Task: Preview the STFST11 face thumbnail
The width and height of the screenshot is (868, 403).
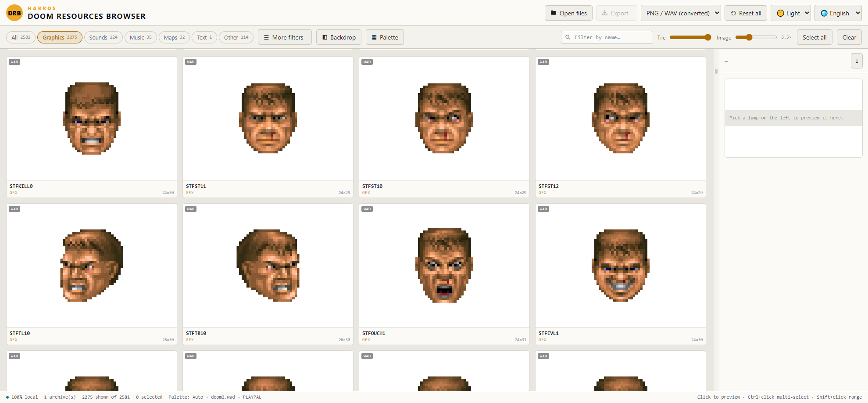Action: tap(268, 118)
